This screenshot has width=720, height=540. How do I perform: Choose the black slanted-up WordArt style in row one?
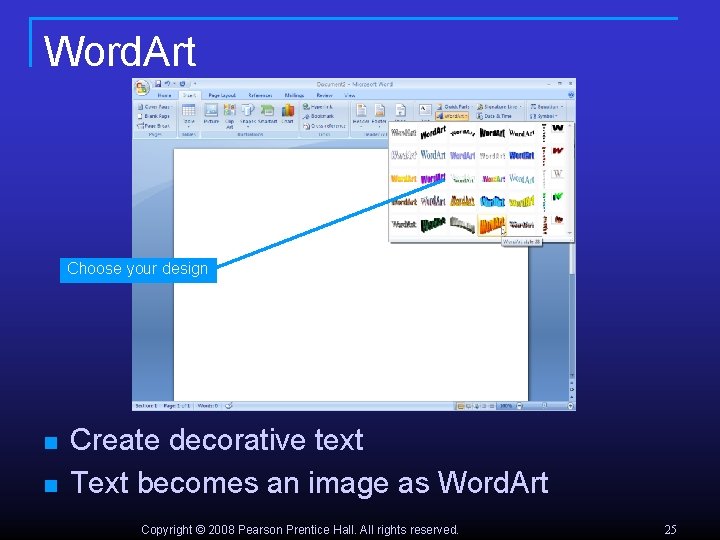pos(433,133)
